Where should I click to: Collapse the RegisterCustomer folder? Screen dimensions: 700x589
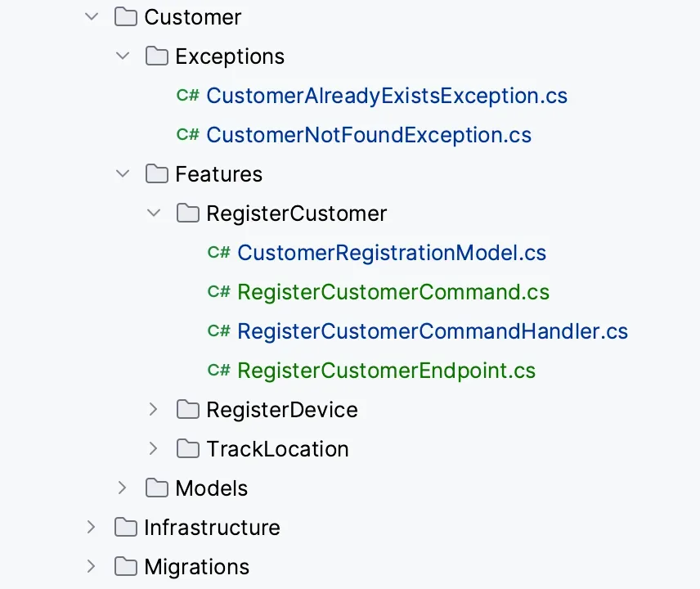click(x=154, y=214)
